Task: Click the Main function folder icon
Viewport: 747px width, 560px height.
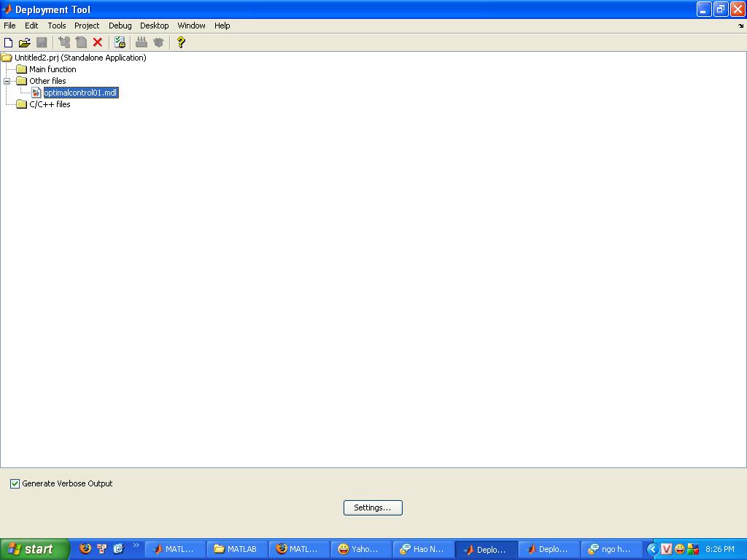Action: click(x=21, y=69)
